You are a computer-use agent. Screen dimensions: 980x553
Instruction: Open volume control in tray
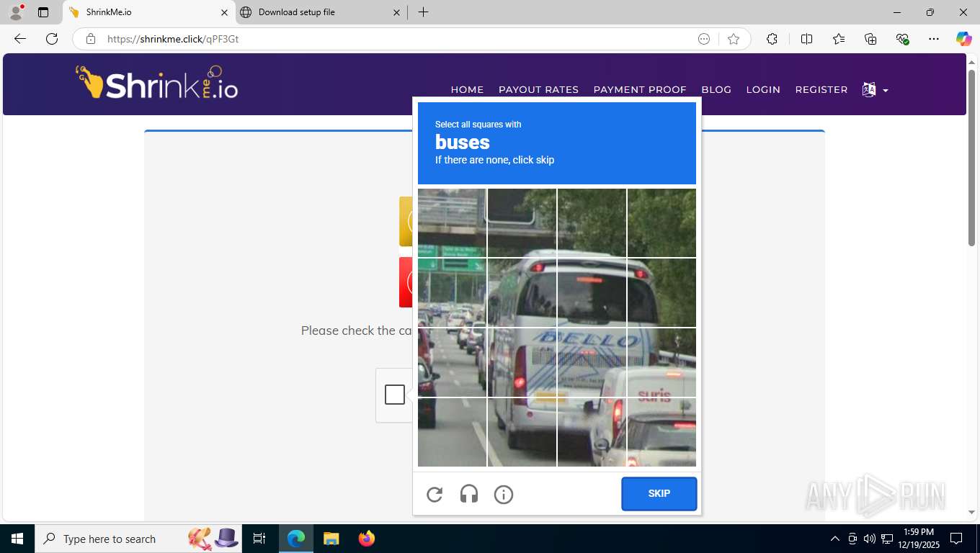[870, 539]
